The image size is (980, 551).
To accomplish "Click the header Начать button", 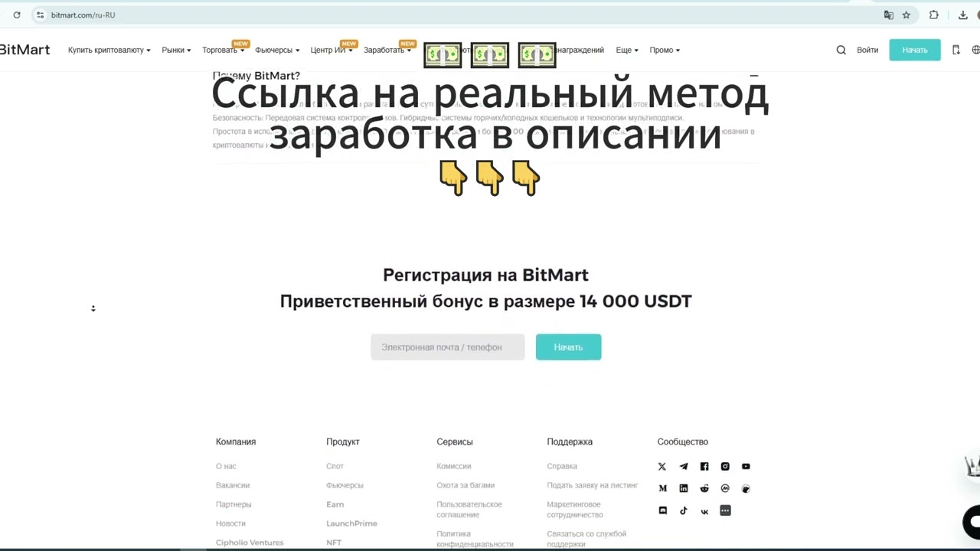I will click(915, 50).
